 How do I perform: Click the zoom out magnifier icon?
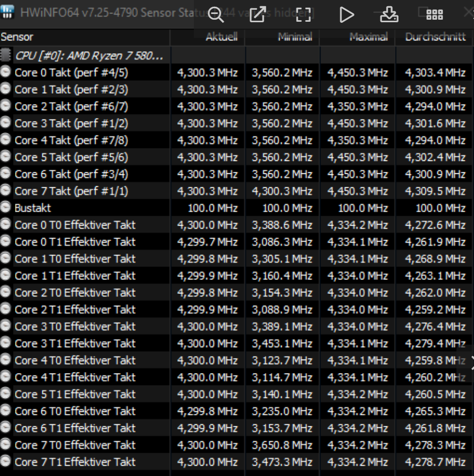pos(216,14)
